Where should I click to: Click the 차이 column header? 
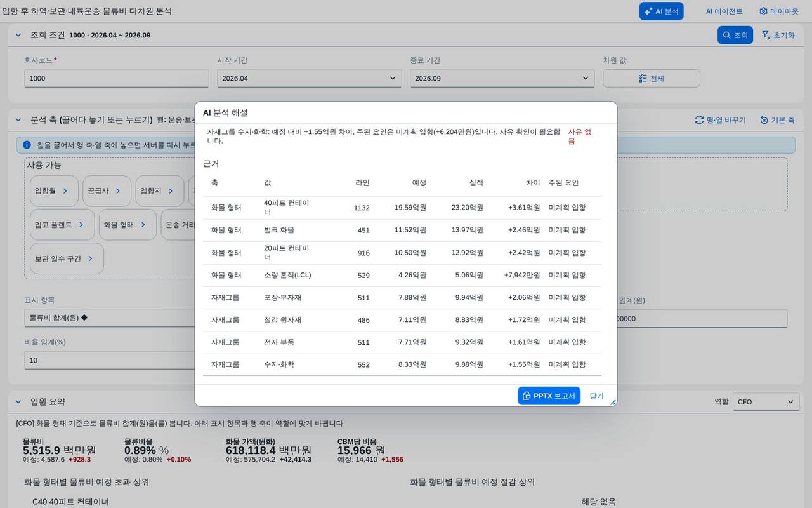point(534,182)
